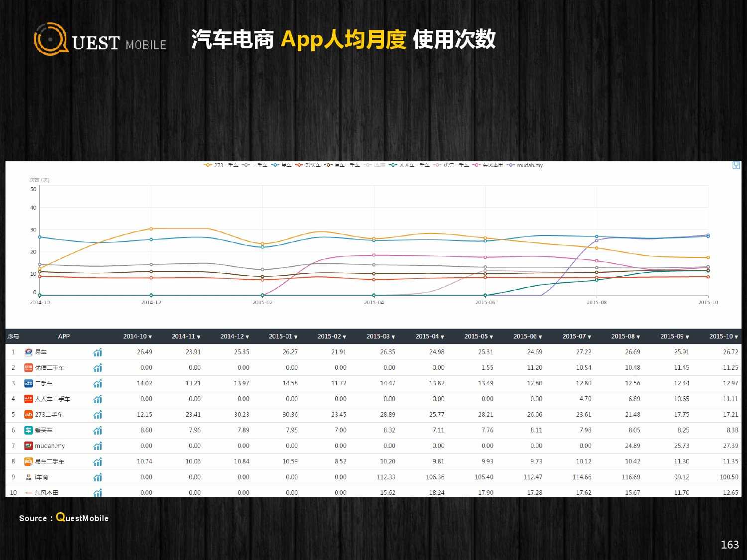Screen dimensions: 747x560
Task: Click the save chart icon above the graph
Action: pyautogui.click(x=736, y=165)
